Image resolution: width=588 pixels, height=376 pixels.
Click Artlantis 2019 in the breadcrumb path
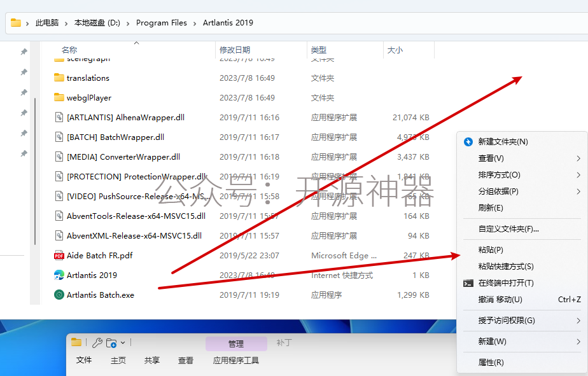228,23
